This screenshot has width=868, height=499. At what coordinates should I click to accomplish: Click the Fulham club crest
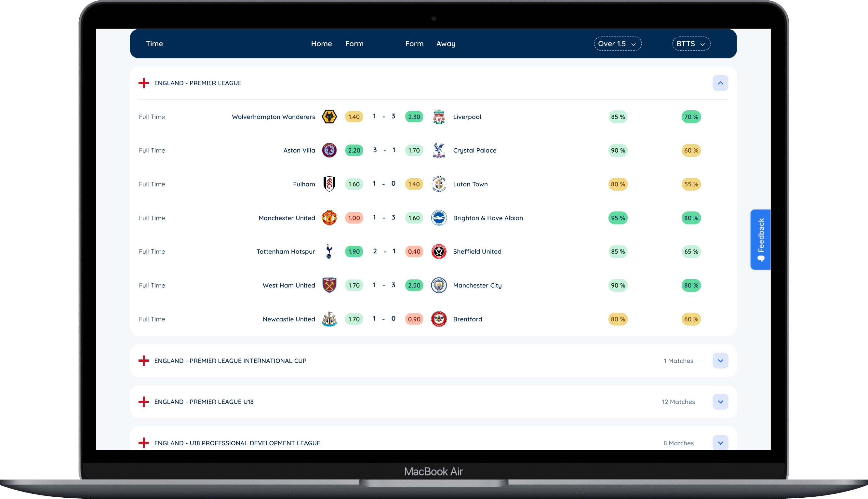pos(329,184)
